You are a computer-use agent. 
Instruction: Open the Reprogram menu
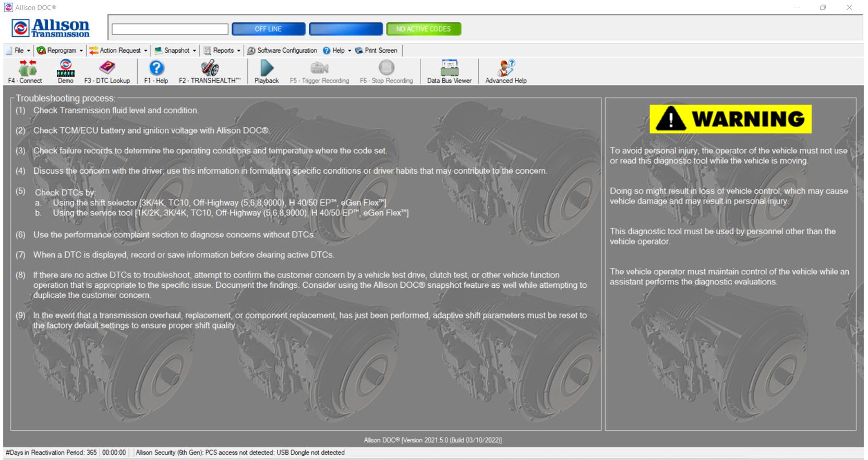click(x=60, y=51)
